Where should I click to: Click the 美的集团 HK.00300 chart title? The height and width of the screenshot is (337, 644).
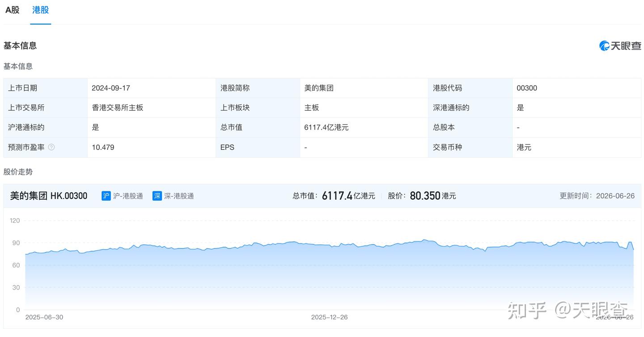pos(49,196)
